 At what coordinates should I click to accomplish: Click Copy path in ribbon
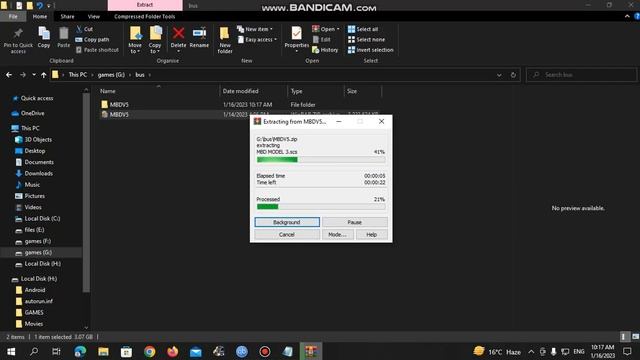click(x=92, y=40)
